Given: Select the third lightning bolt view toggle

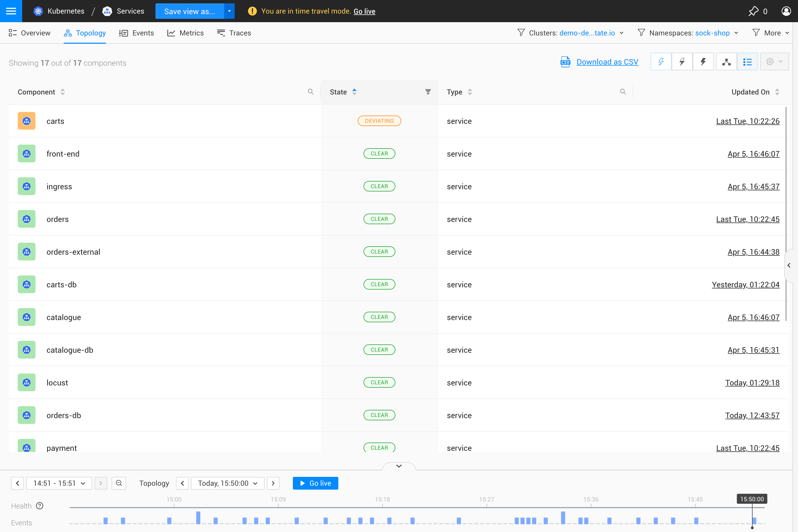Looking at the screenshot, I should pos(703,62).
